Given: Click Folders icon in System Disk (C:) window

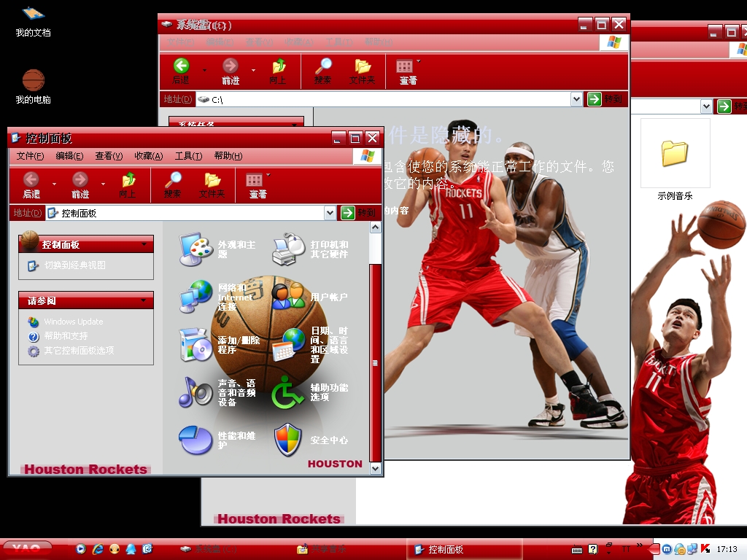Looking at the screenshot, I should coord(363,66).
